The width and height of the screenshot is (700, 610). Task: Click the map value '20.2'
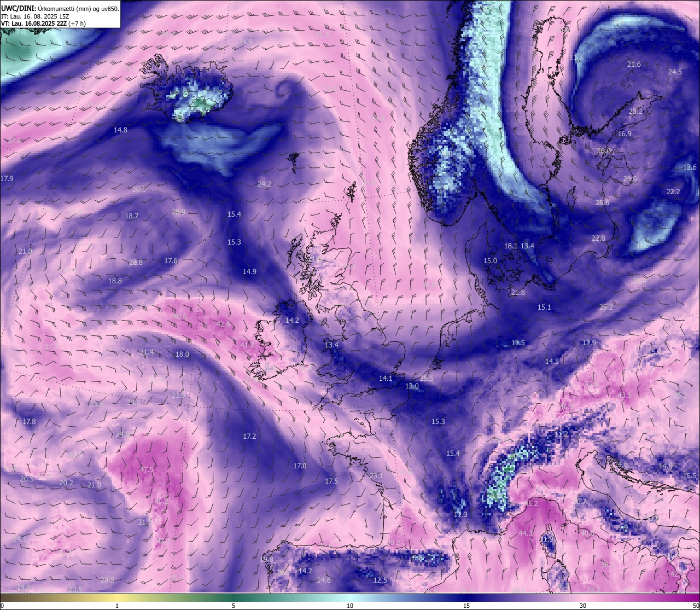[66, 483]
